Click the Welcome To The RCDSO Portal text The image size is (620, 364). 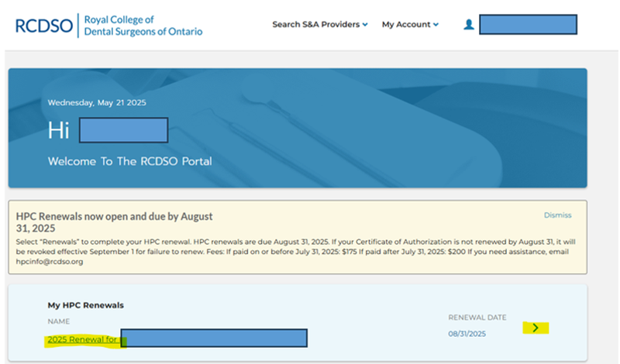129,161
